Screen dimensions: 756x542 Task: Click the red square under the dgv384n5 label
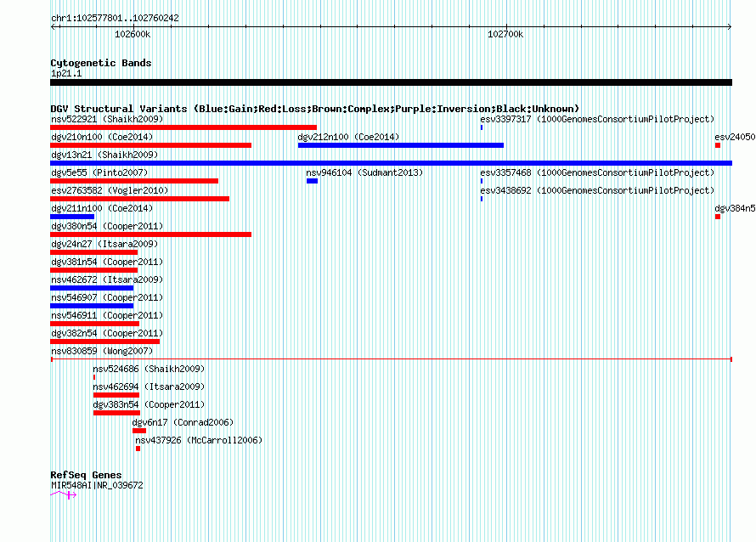tap(718, 217)
